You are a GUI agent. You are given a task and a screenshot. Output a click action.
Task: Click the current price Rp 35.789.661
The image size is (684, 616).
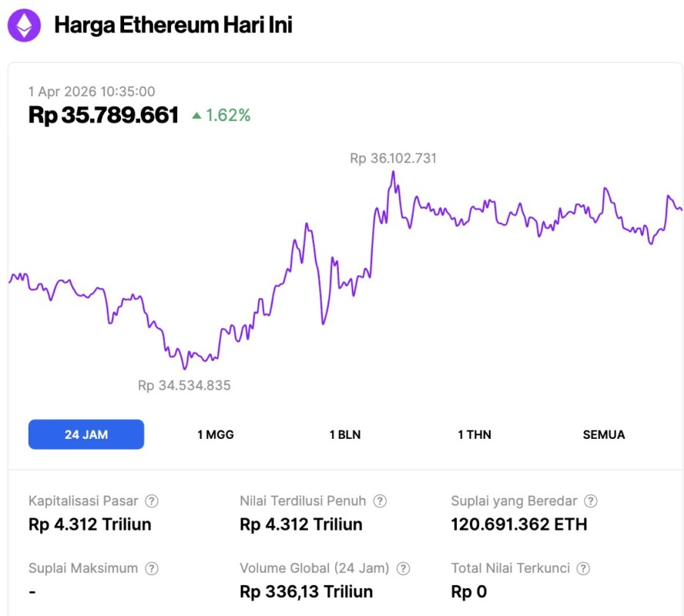(104, 115)
